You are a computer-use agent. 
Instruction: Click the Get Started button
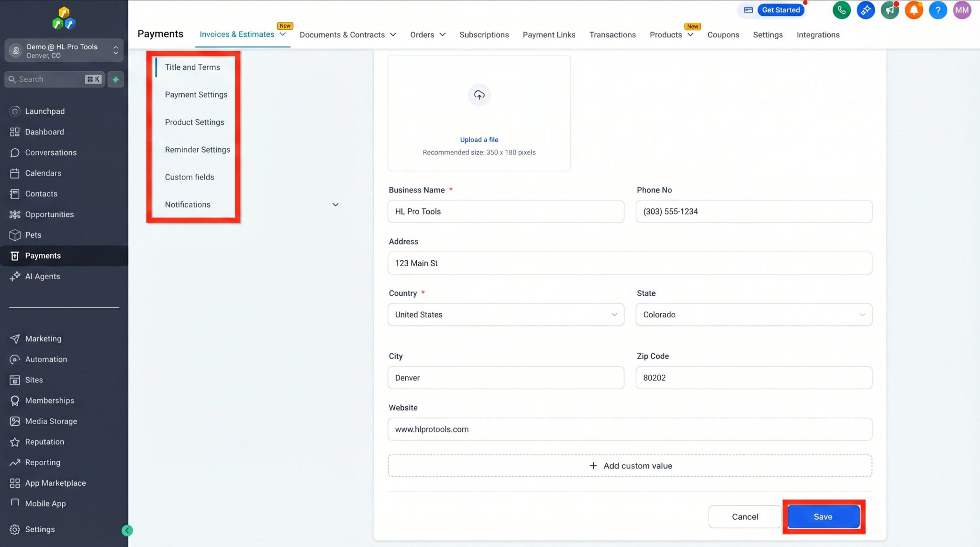pyautogui.click(x=780, y=10)
